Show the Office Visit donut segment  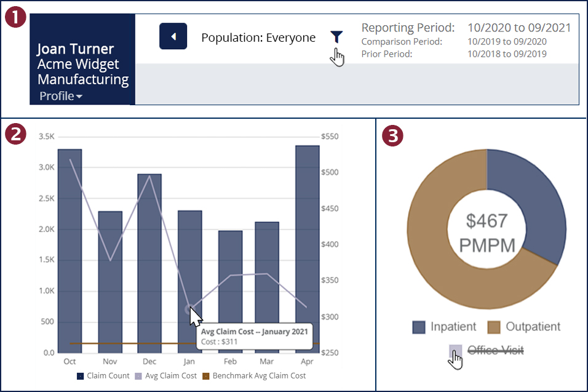coord(487,351)
